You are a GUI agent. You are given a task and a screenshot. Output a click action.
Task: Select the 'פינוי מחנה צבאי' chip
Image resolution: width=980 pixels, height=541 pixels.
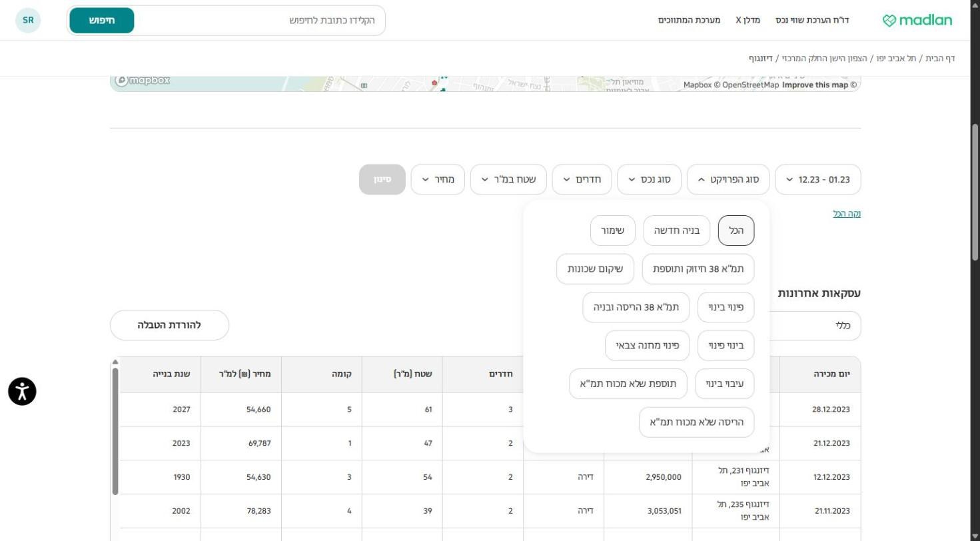(648, 346)
